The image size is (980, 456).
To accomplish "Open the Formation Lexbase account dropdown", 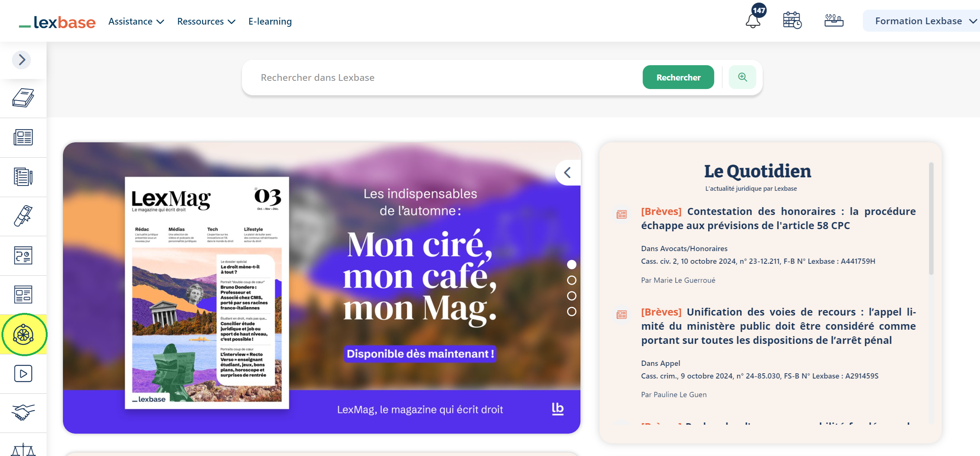I will click(923, 21).
